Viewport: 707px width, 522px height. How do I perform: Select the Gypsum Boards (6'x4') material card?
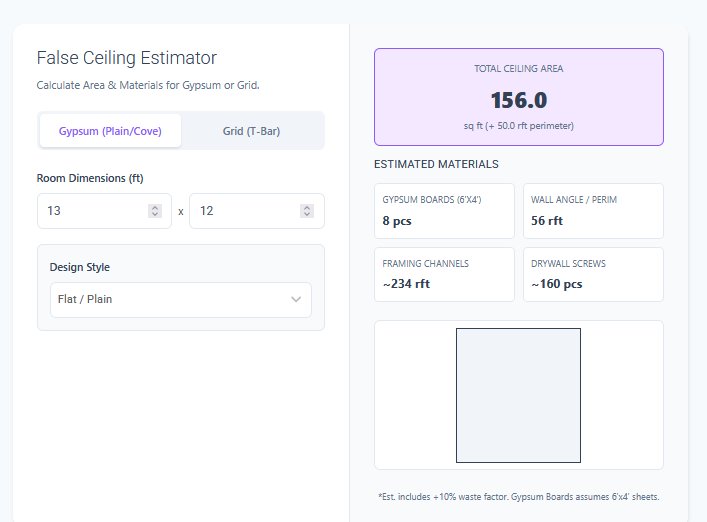[444, 210]
